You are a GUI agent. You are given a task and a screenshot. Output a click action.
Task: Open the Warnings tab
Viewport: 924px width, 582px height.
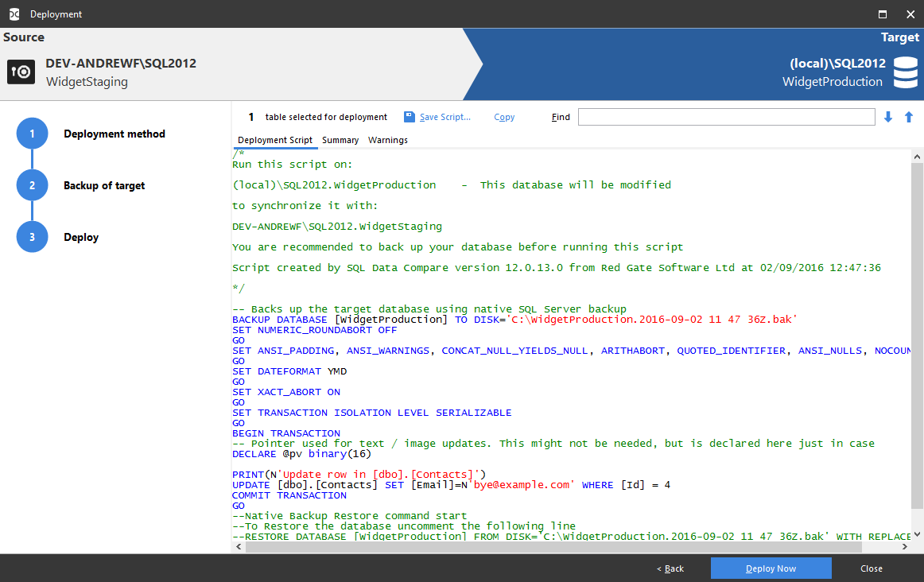pyautogui.click(x=388, y=140)
